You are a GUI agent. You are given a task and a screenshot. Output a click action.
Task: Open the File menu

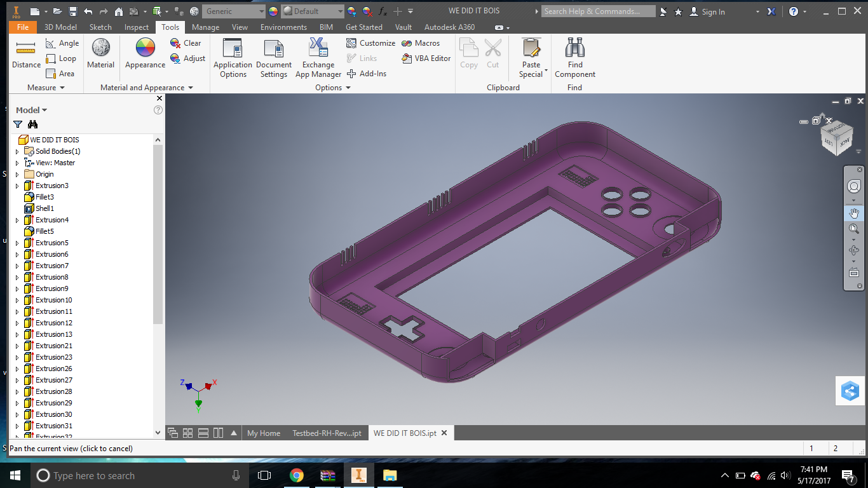[x=22, y=27]
